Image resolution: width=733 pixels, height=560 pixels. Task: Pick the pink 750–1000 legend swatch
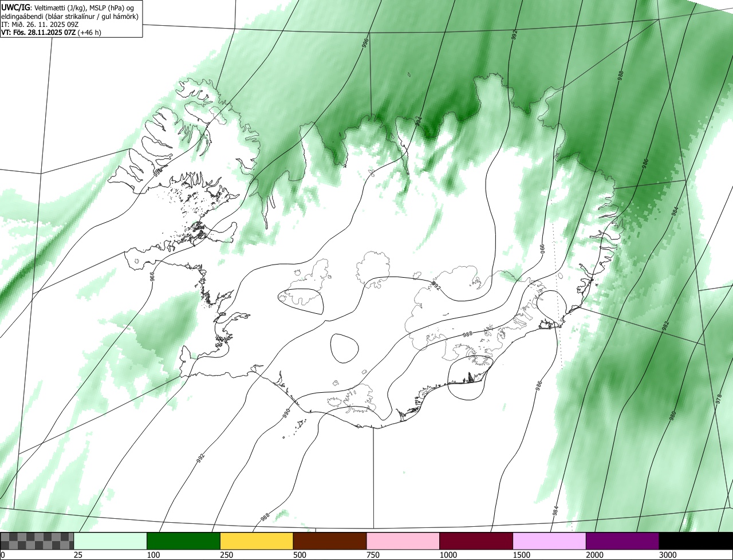tap(403, 541)
